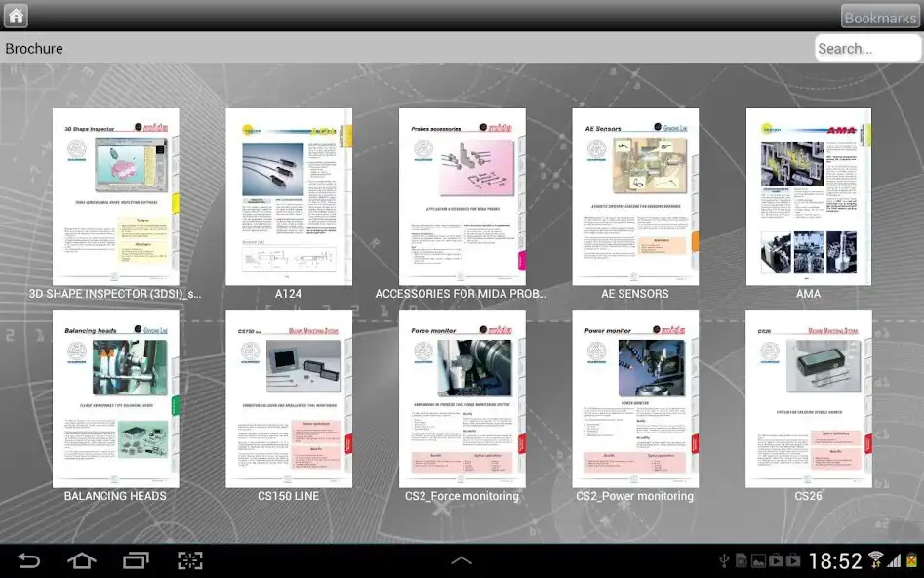Open the AMA brochure
This screenshot has width=924, height=578.
coord(808,192)
